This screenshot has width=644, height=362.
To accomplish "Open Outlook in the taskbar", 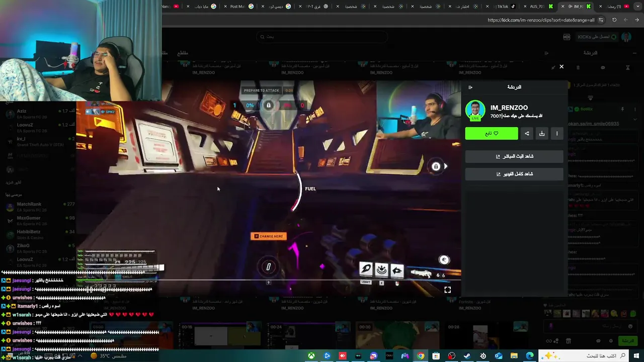I will pos(499,356).
